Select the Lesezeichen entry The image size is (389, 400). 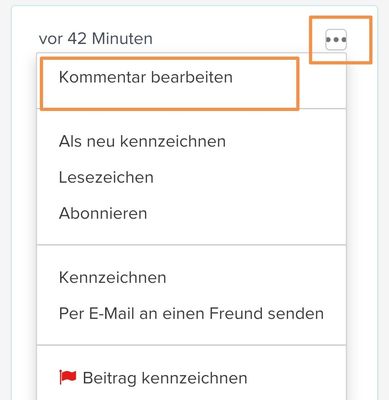[x=106, y=177]
